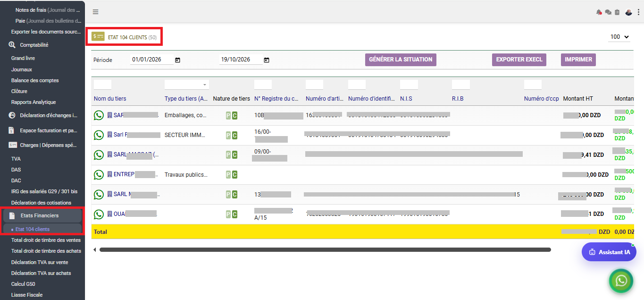Toggle the hamburger sidebar menu
This screenshot has height=300, width=644.
point(96,12)
